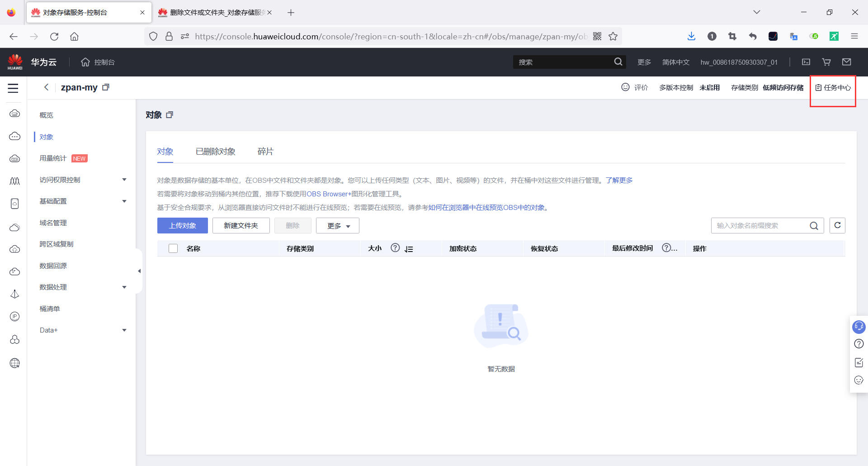Open the customer service headset floating icon
Image resolution: width=868 pixels, height=466 pixels.
(x=859, y=327)
